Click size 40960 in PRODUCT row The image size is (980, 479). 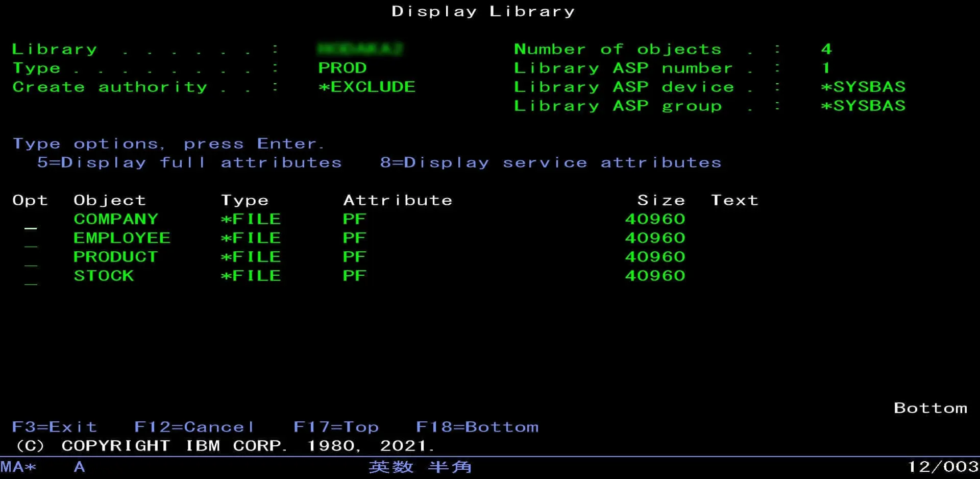tap(655, 257)
